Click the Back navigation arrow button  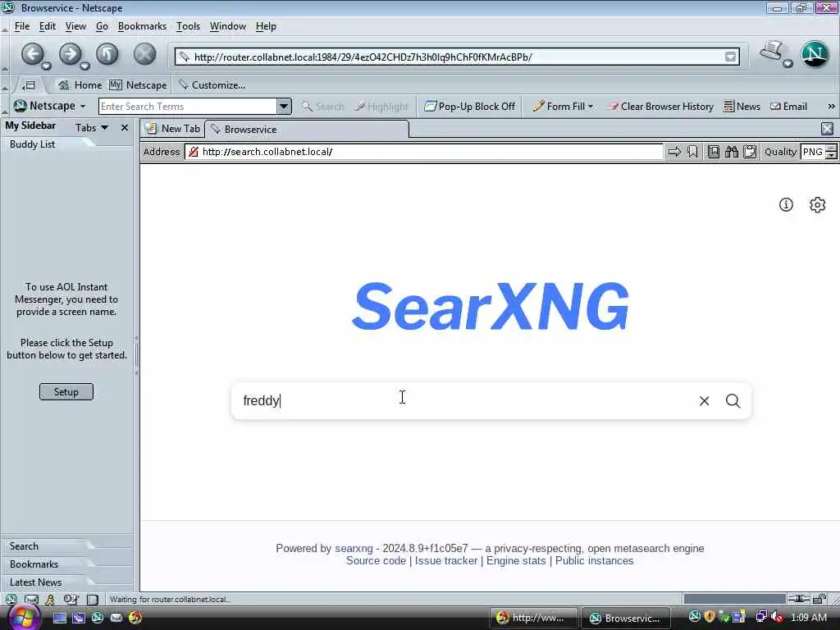[x=32, y=53]
